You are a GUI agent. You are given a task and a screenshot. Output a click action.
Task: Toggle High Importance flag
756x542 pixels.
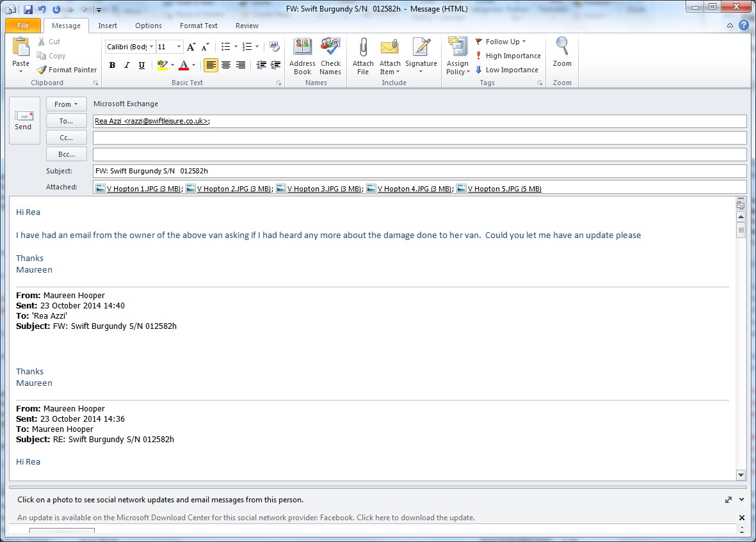pos(508,56)
